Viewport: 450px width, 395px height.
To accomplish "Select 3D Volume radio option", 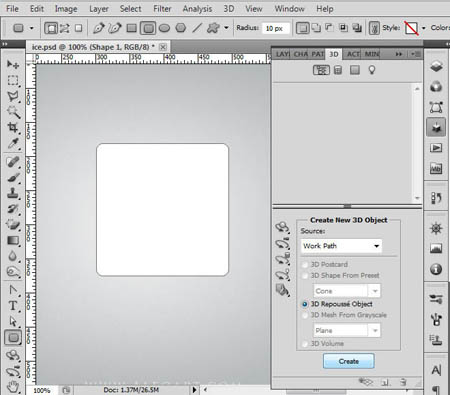I will (x=305, y=344).
